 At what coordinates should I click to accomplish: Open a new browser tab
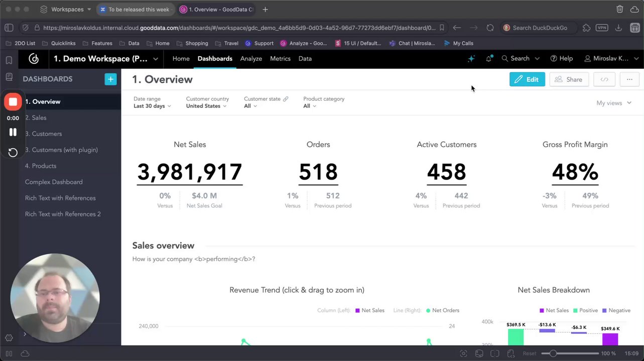[x=265, y=9]
